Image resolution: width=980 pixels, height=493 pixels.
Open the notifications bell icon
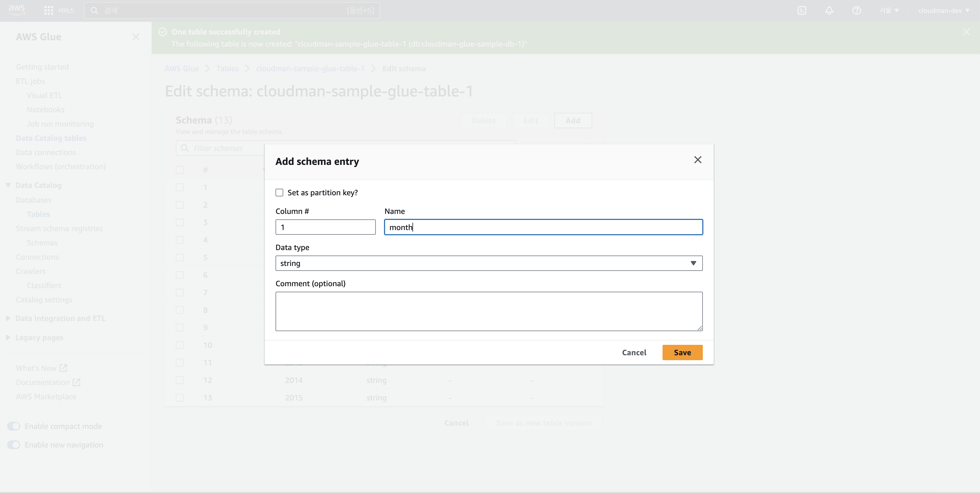[829, 10]
